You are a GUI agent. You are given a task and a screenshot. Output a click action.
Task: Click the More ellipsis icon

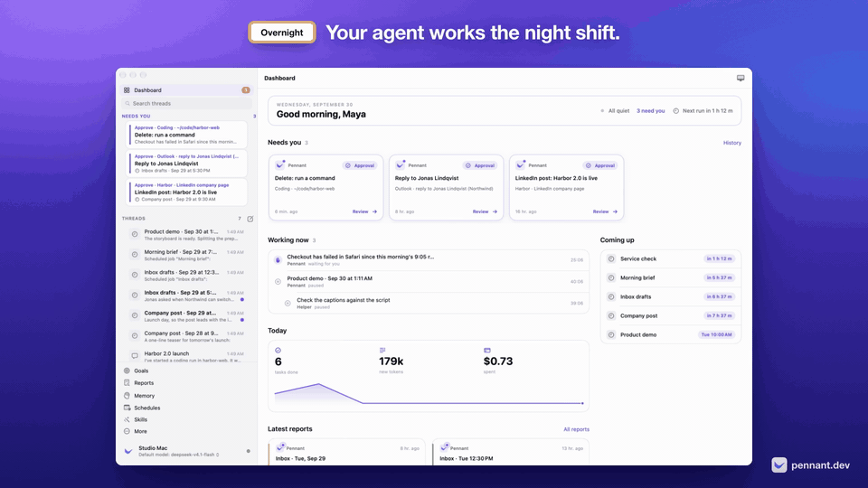click(127, 431)
